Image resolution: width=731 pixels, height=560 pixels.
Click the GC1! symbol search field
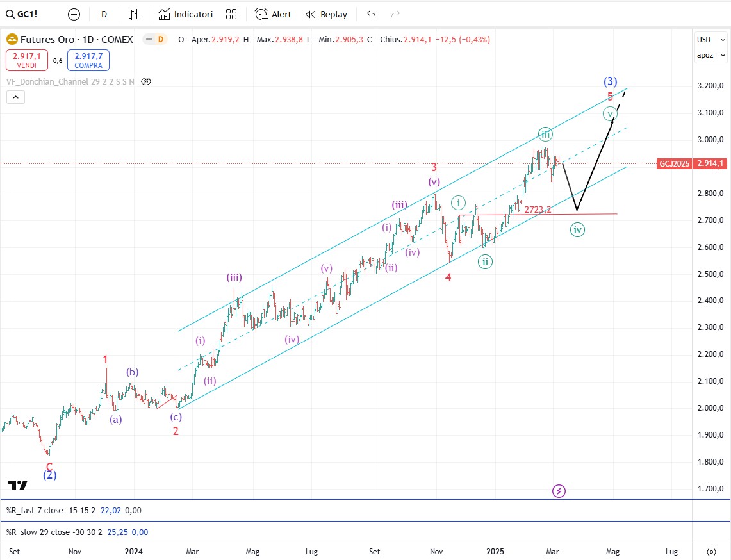[x=29, y=14]
